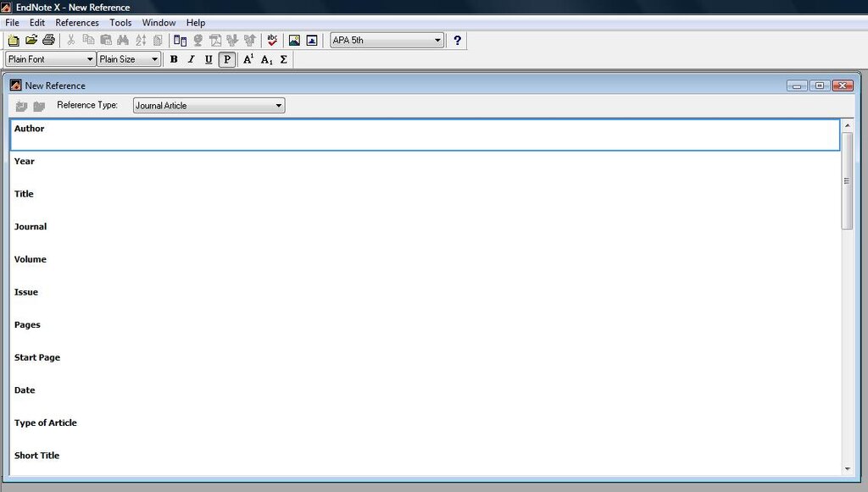Click the Open Library folder icon
The width and height of the screenshot is (868, 492).
31,40
